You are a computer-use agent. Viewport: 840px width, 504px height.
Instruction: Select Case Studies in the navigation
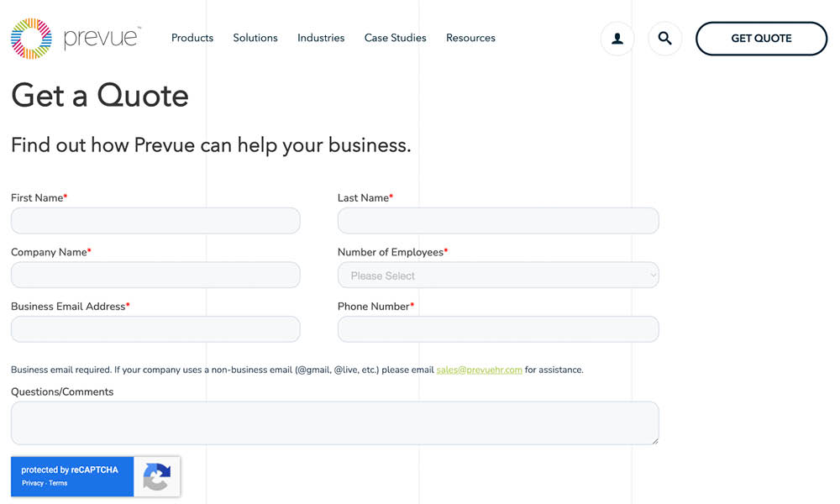click(395, 38)
